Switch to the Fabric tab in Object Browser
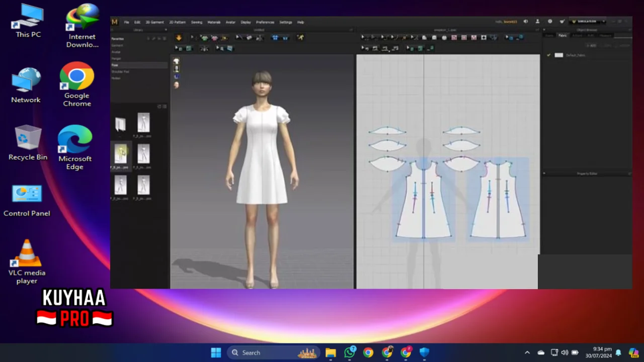The height and width of the screenshot is (362, 644). click(562, 35)
